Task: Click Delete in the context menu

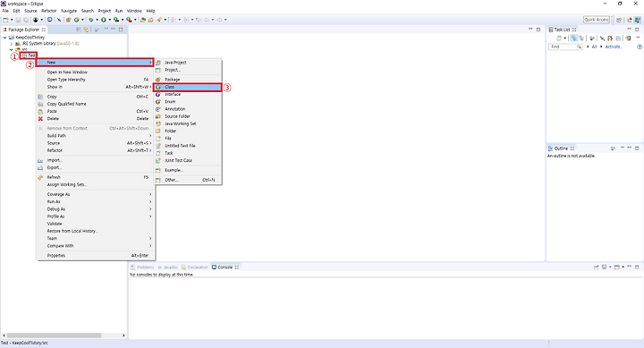Action: point(96,119)
